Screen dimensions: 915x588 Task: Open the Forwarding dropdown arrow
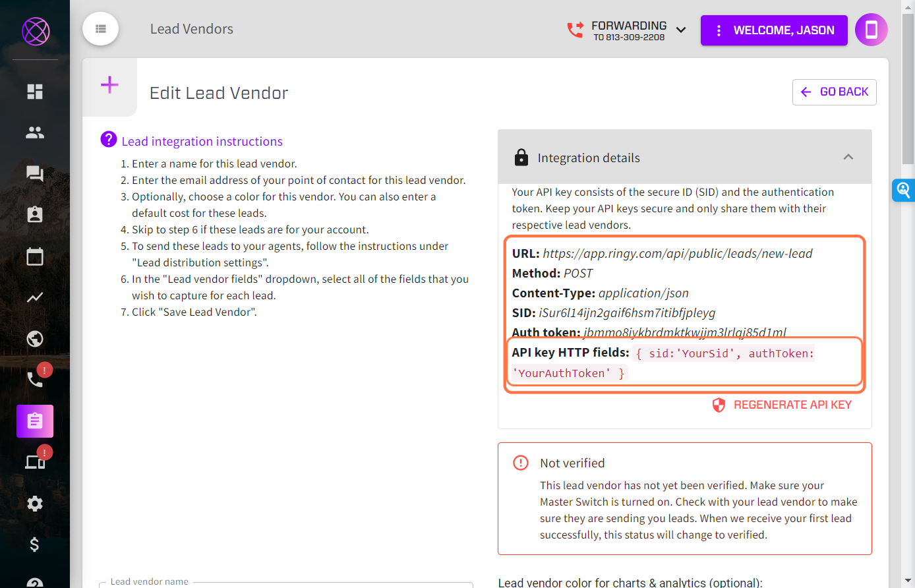click(x=681, y=30)
